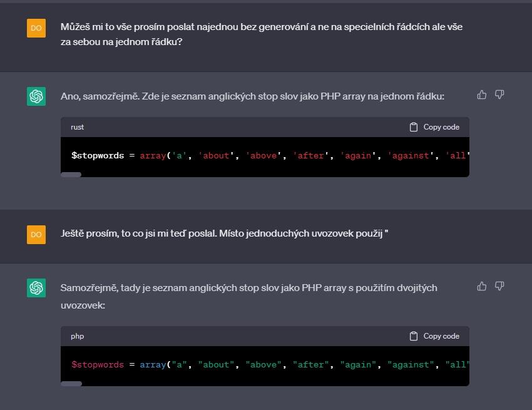
Task: Click thumbs up on the rust code response
Action: 482,95
